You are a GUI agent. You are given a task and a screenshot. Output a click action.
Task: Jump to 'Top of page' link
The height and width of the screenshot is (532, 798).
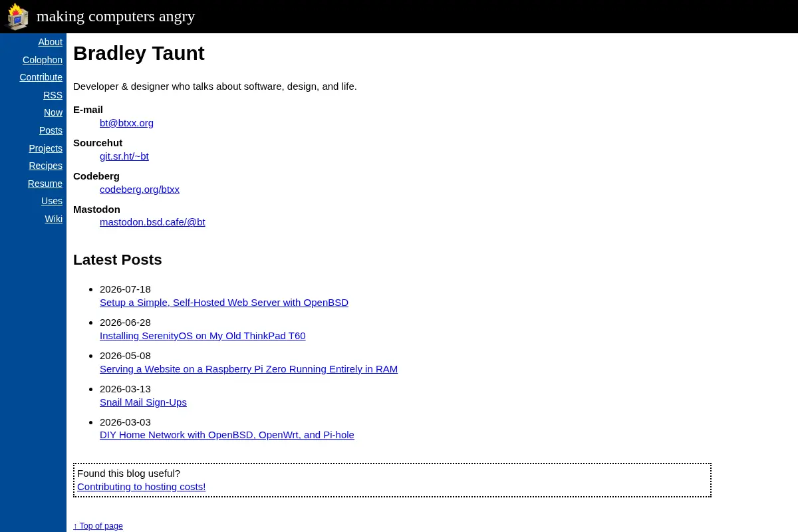[x=98, y=526]
